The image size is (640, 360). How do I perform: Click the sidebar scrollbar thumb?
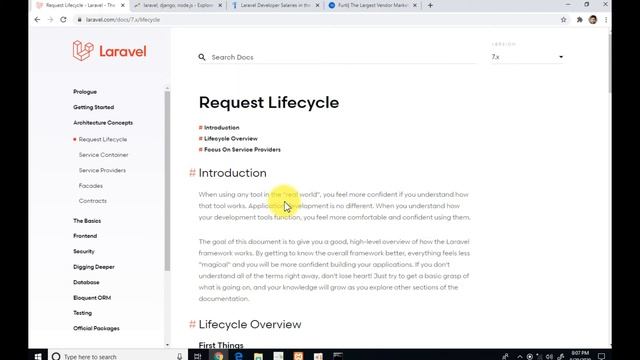(167, 181)
